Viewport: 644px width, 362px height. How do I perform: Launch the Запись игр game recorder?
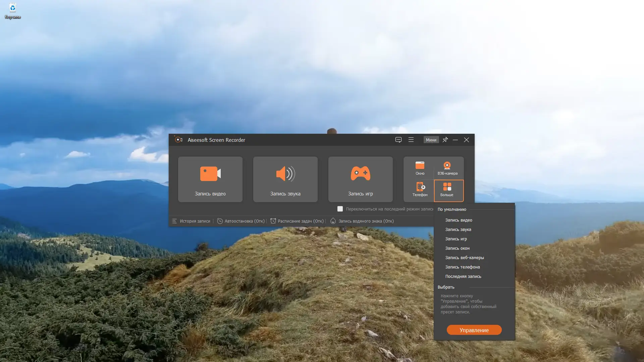(x=360, y=179)
